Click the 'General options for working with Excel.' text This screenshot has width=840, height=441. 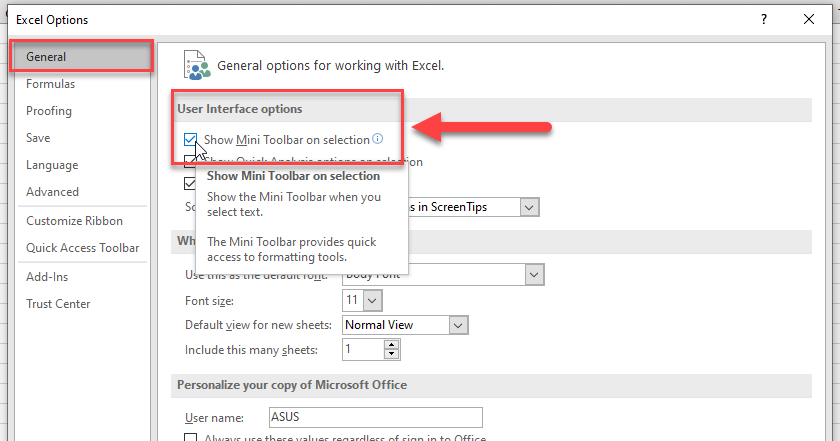pyautogui.click(x=331, y=65)
